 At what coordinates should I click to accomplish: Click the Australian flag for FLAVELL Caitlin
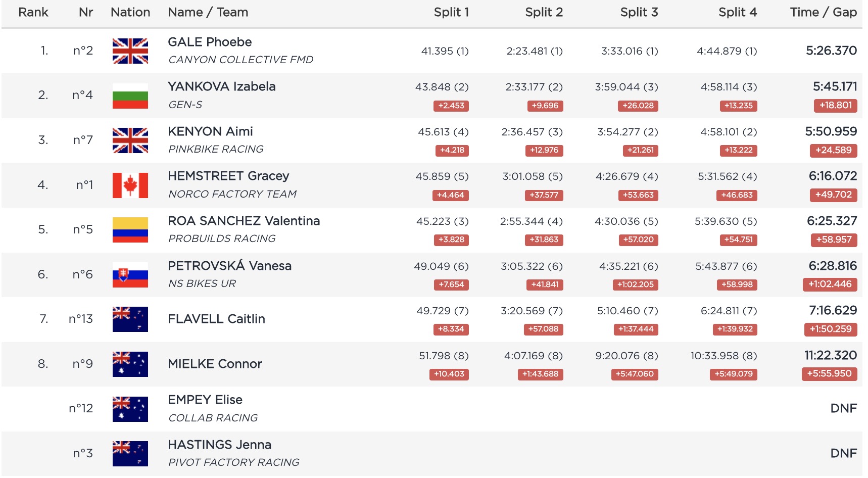130,319
